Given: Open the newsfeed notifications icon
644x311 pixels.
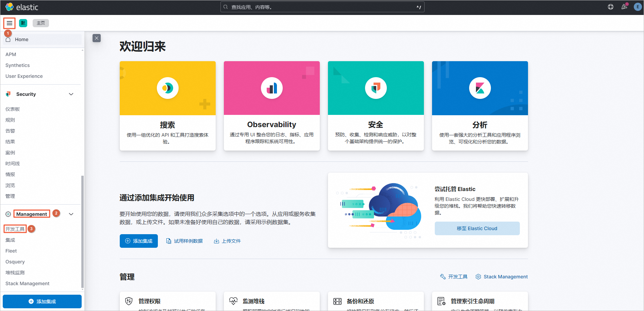Looking at the screenshot, I should coord(624,7).
